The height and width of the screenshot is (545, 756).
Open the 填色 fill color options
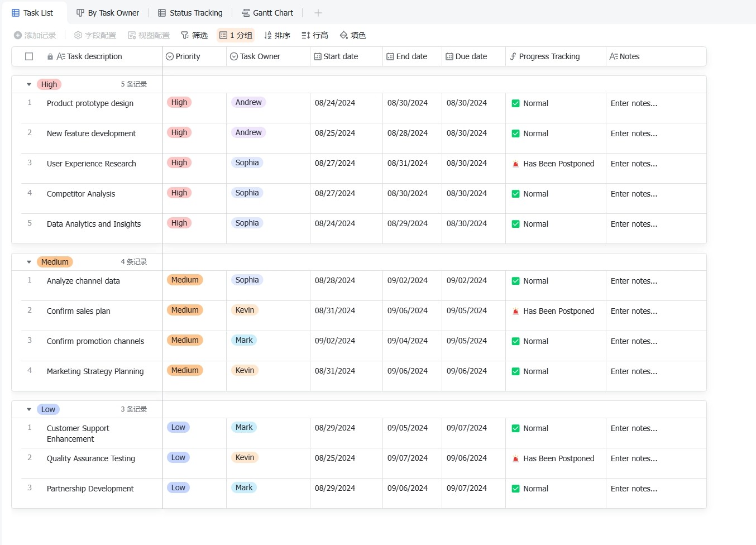coord(353,35)
